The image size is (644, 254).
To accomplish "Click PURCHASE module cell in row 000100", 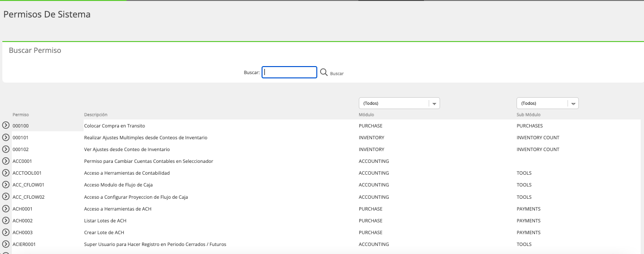I will pos(371,126).
